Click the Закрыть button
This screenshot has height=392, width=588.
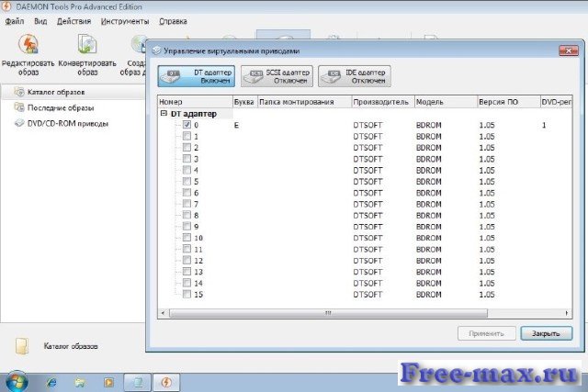pos(546,333)
